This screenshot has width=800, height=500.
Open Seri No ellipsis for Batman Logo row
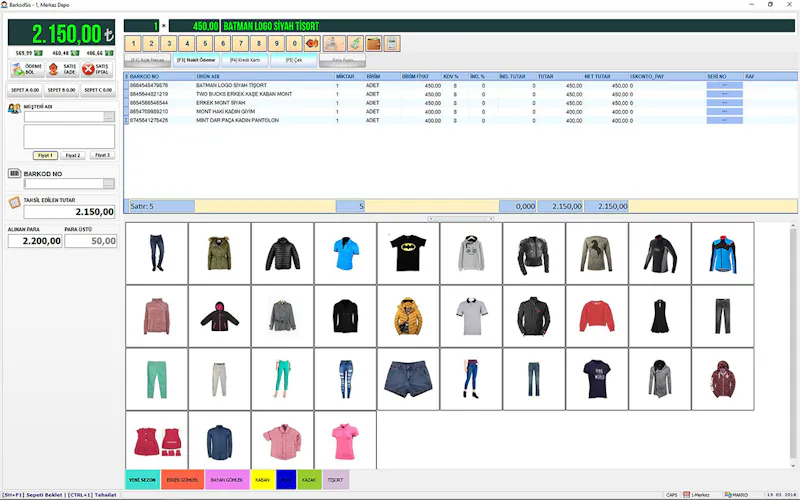pyautogui.click(x=724, y=85)
